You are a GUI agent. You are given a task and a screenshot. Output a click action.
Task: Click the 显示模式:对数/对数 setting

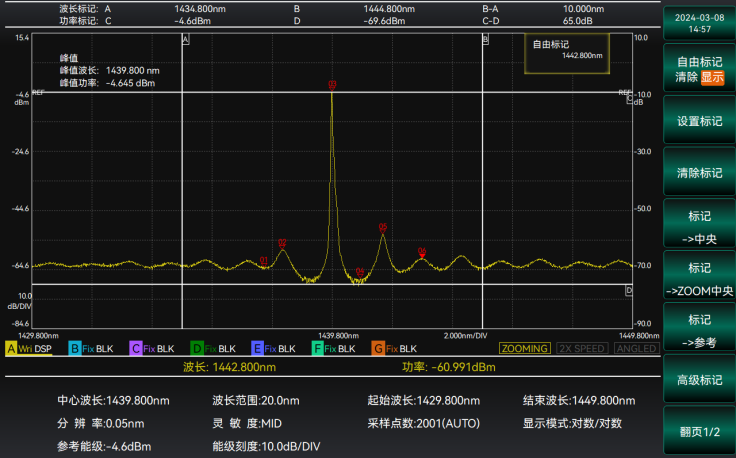pyautogui.click(x=573, y=424)
